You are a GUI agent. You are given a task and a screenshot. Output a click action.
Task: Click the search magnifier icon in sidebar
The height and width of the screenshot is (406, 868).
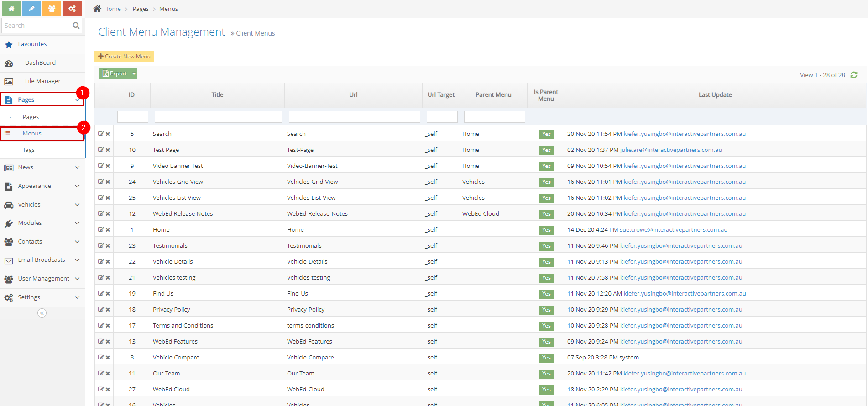tap(76, 26)
